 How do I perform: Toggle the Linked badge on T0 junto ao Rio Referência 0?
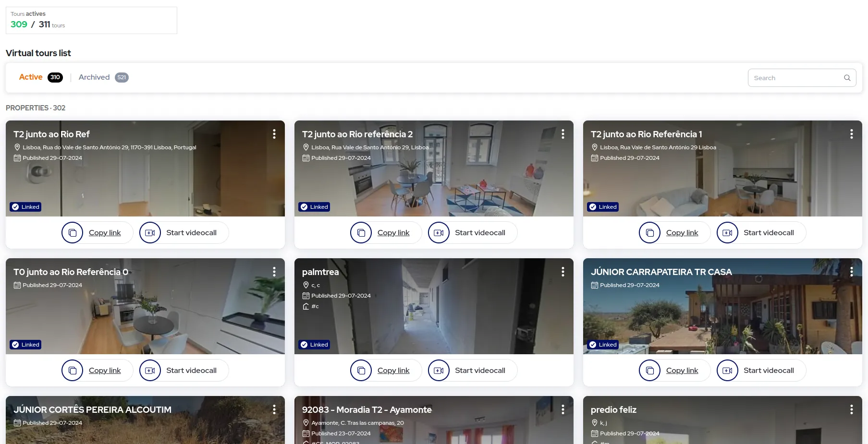(25, 344)
